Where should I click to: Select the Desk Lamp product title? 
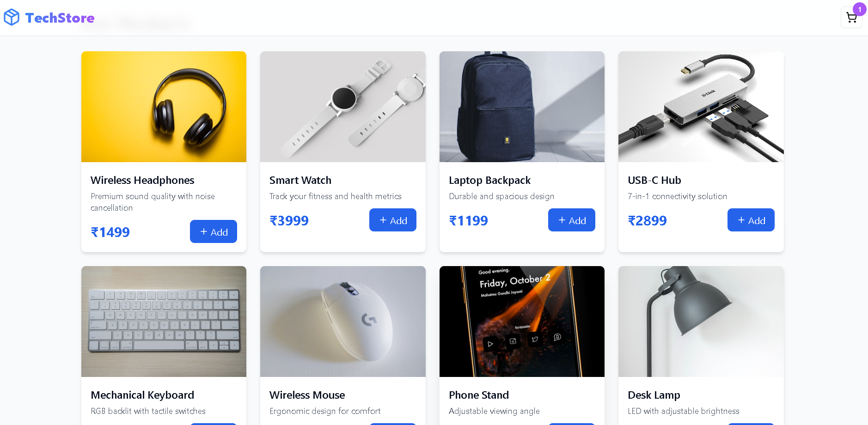point(654,395)
